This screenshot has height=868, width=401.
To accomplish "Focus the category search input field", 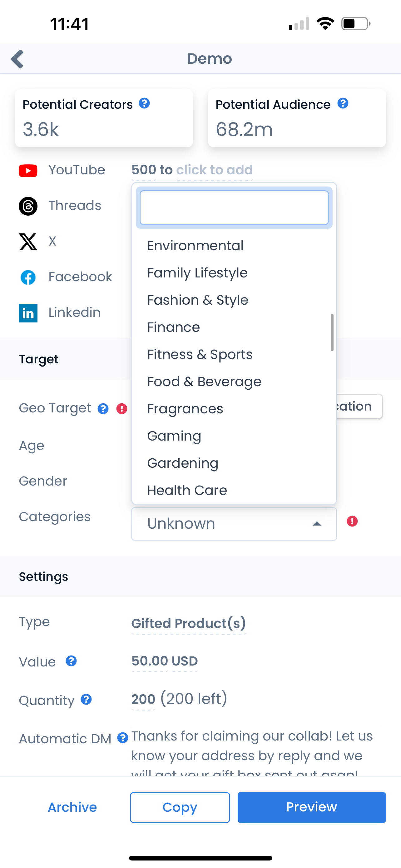I will click(234, 207).
